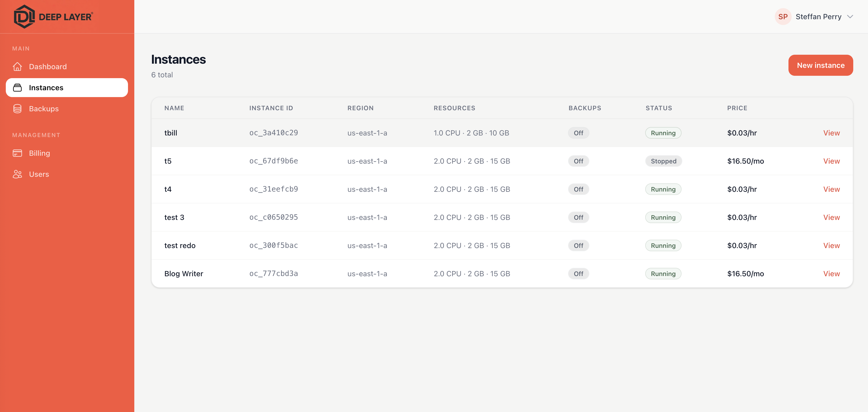The image size is (868, 412).
Task: Toggle backups for Blog Writer instance
Action: pos(578,273)
